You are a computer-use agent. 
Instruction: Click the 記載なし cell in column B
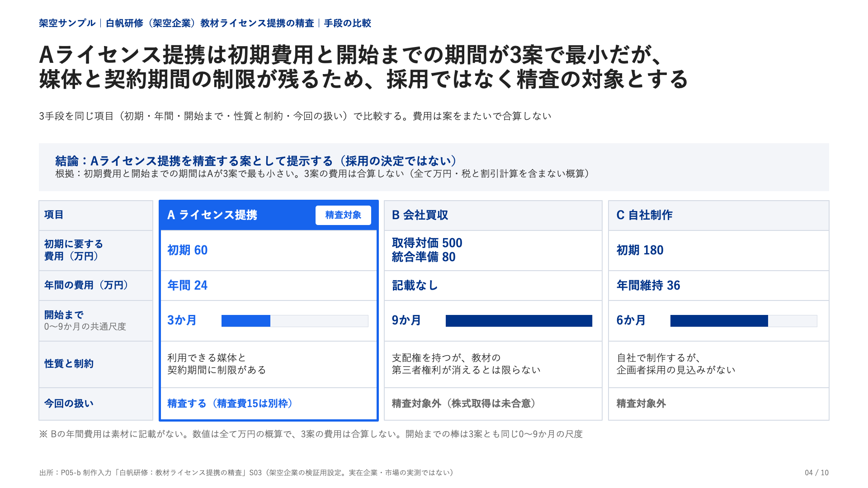(493, 286)
